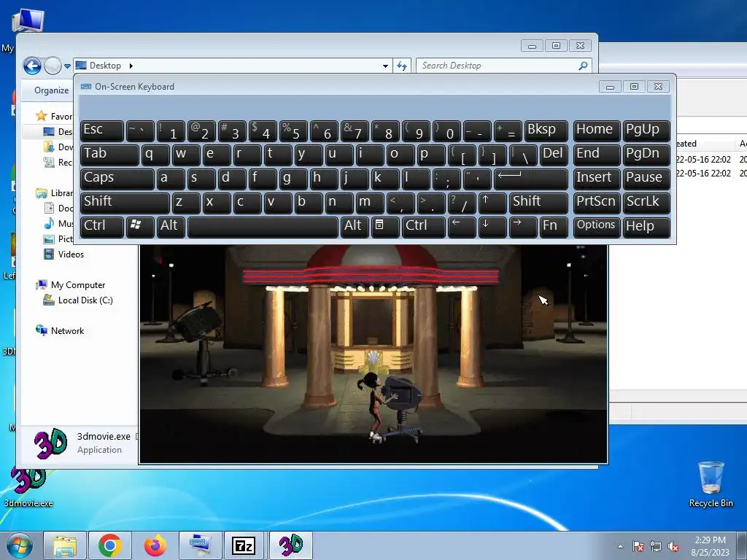
Task: Open 7-Zip from taskbar
Action: [244, 545]
